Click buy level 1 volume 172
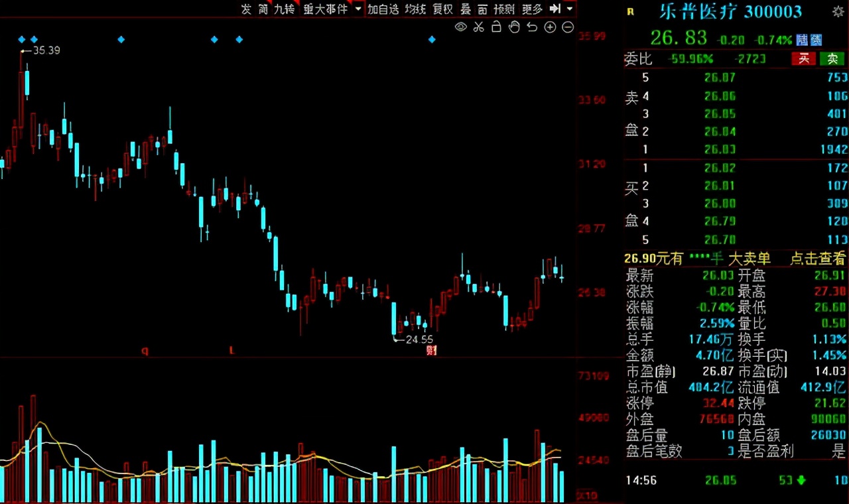The height and width of the screenshot is (504, 849). click(837, 168)
